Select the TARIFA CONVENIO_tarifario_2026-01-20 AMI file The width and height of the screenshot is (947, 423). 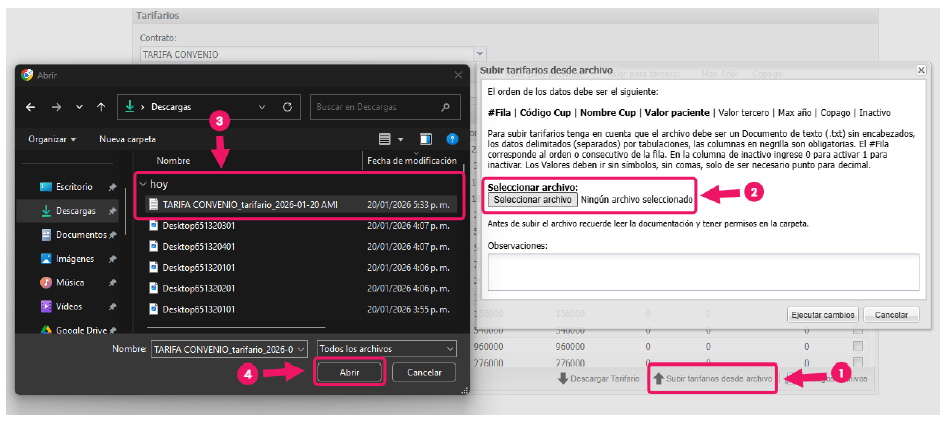[301, 205]
